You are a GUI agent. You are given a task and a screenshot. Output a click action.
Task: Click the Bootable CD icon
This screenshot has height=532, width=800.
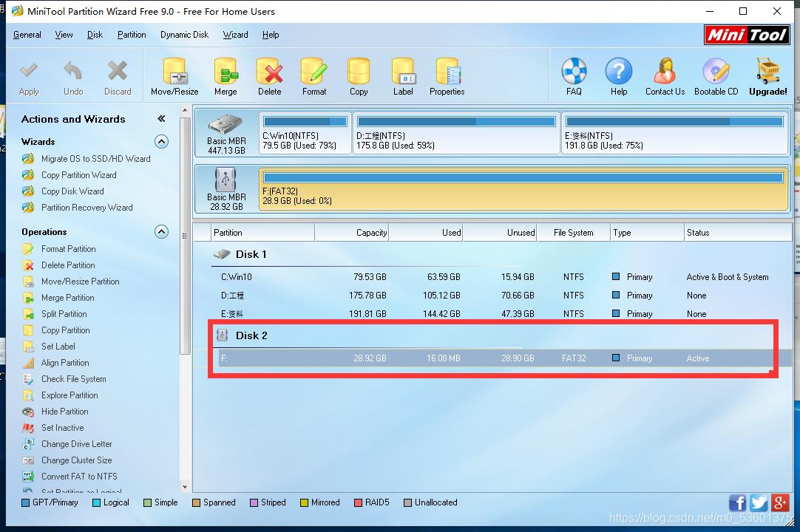click(x=716, y=71)
